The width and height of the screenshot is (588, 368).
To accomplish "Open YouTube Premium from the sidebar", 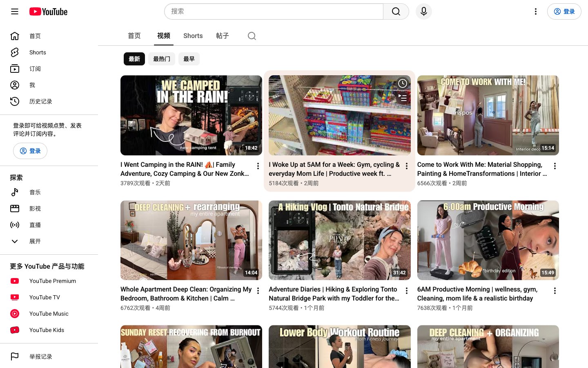I will pyautogui.click(x=49, y=281).
